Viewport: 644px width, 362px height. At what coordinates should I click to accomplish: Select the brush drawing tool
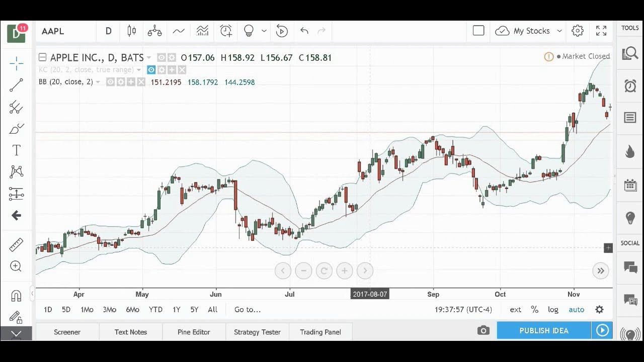click(16, 129)
